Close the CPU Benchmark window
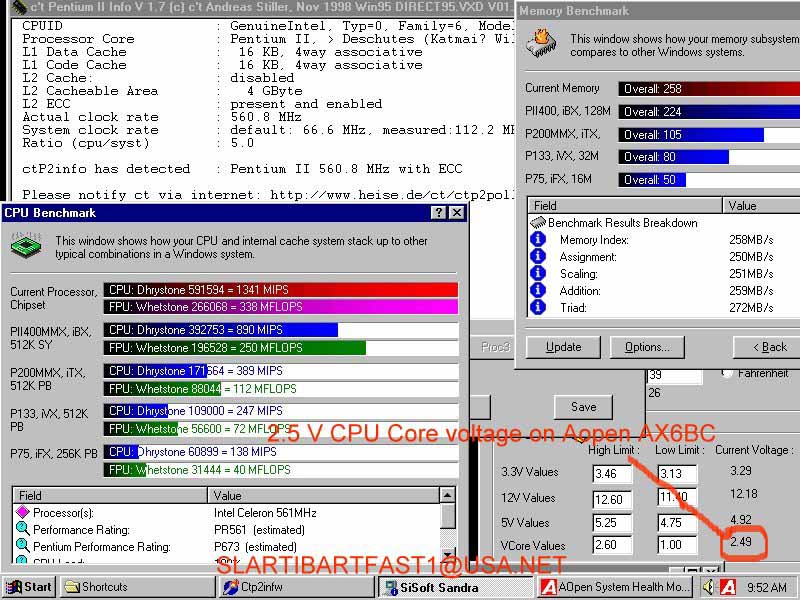The image size is (800, 600). pos(457,213)
